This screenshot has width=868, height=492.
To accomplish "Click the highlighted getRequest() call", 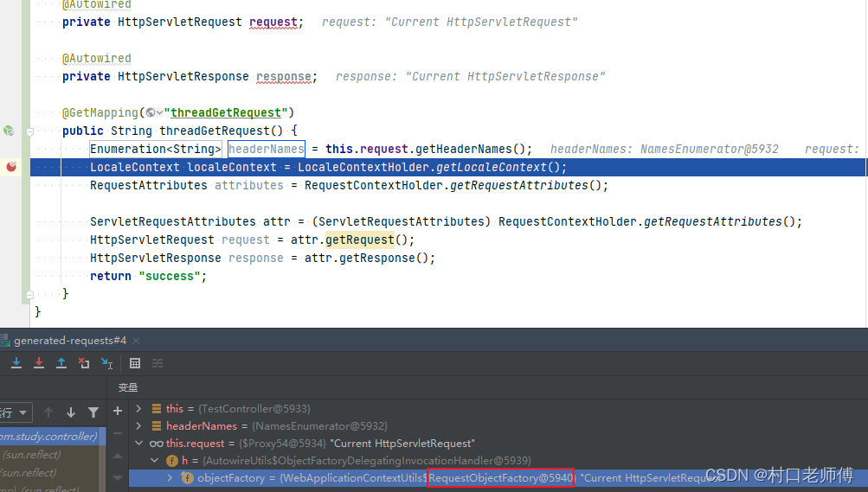I will (x=360, y=240).
